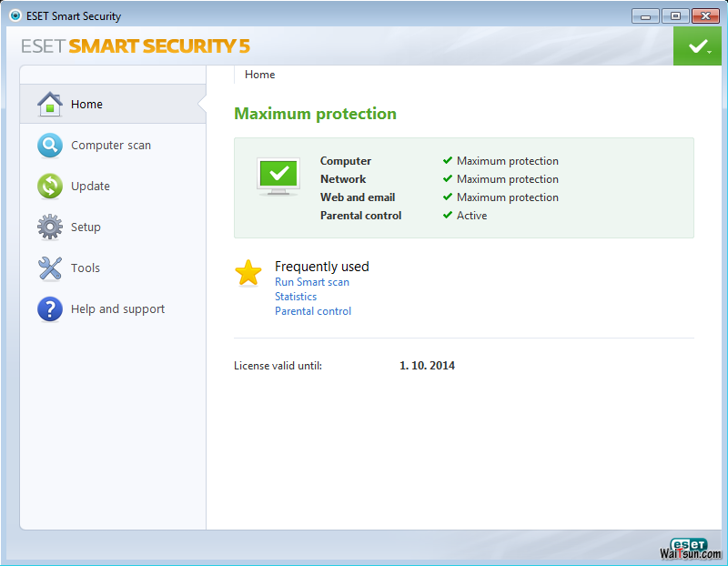Click the Home breadcrumb label
728x566 pixels.
point(259,75)
